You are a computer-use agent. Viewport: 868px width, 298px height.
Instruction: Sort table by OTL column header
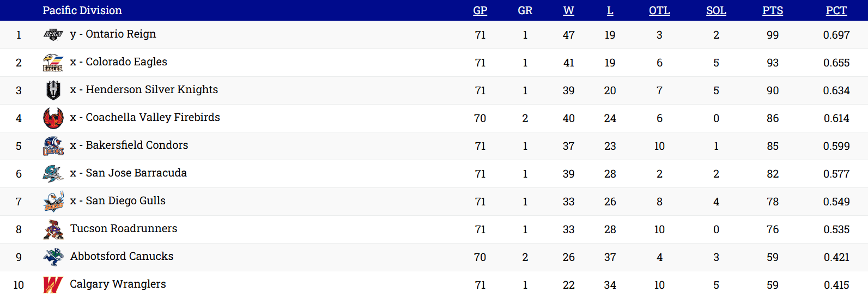tap(659, 10)
